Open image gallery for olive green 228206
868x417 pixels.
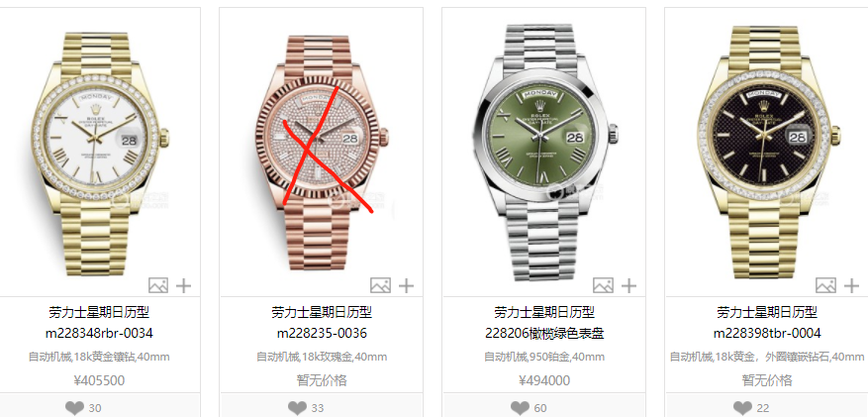603,285
